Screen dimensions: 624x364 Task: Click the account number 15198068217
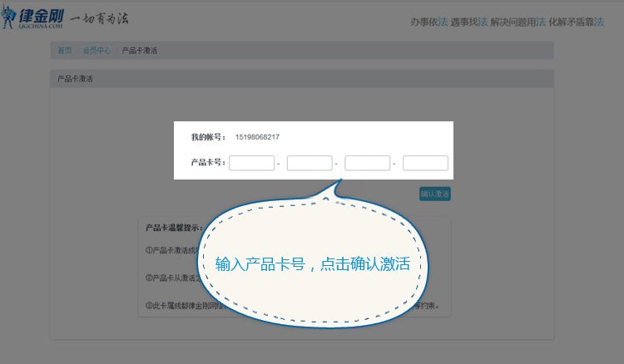pos(257,136)
